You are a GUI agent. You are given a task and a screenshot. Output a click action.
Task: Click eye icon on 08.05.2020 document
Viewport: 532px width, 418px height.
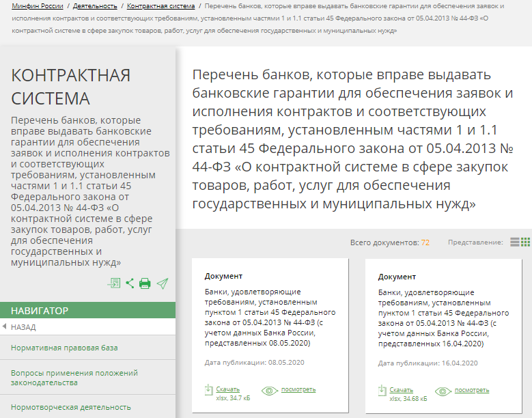coord(270,391)
